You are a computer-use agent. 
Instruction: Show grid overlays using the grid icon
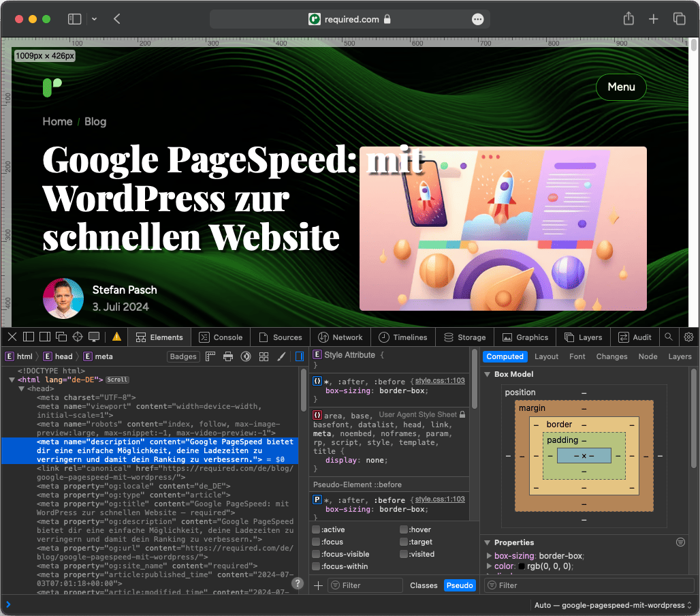click(264, 356)
